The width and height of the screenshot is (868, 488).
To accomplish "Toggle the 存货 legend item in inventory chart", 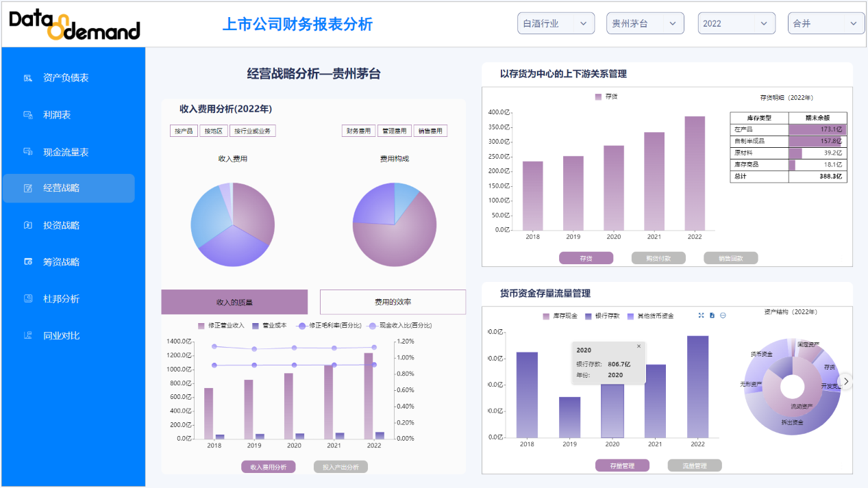I will pos(606,97).
